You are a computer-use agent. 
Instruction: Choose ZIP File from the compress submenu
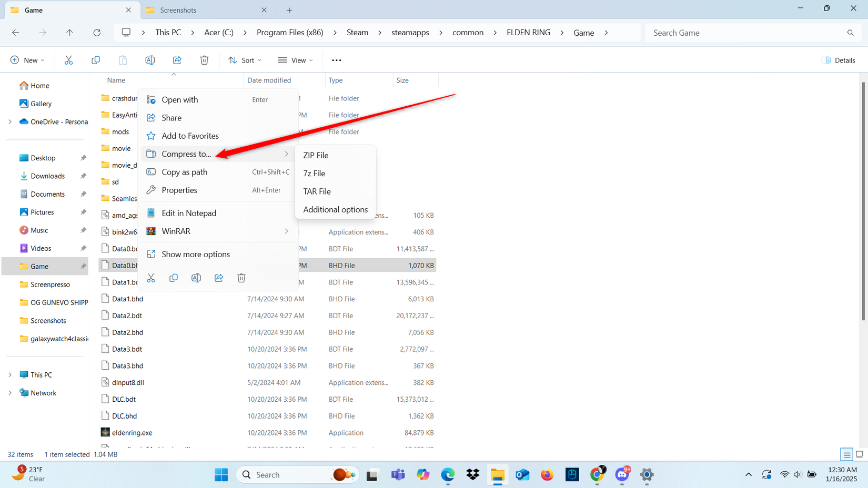click(315, 155)
